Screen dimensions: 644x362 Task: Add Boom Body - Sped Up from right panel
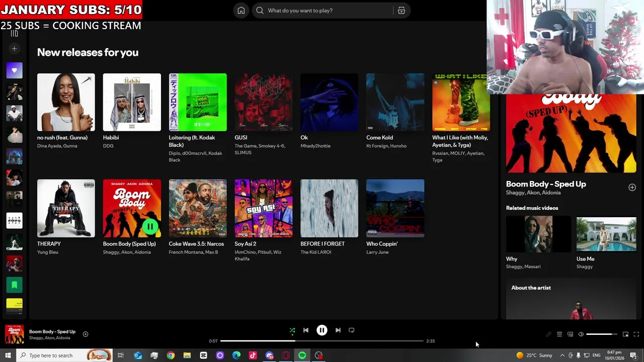pos(632,187)
